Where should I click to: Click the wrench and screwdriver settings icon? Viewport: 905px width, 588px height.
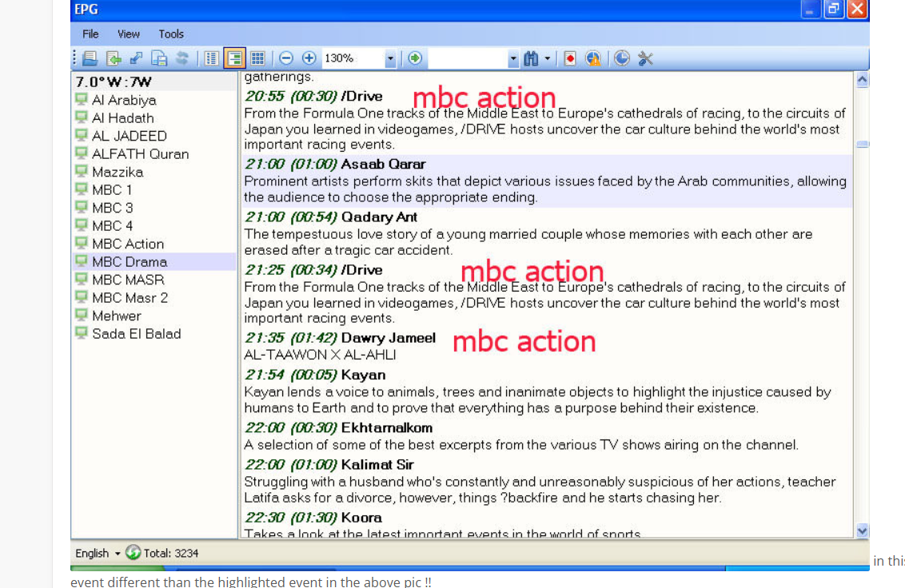pos(646,58)
